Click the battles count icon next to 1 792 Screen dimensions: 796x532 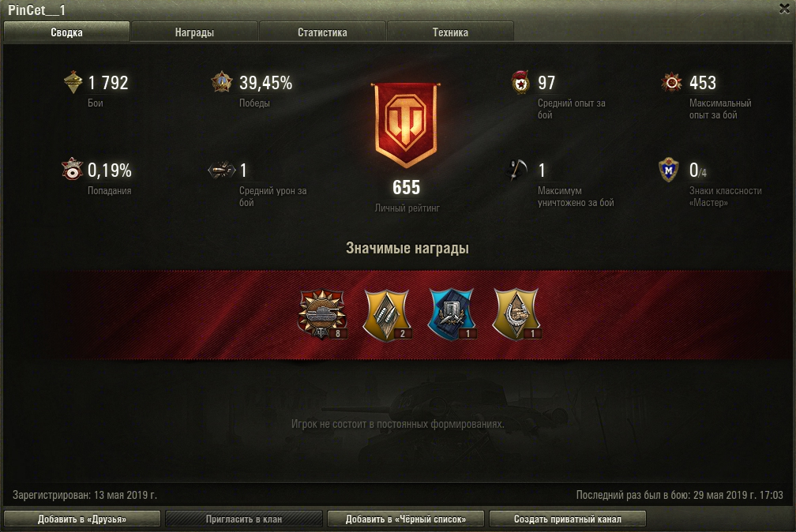click(x=73, y=82)
